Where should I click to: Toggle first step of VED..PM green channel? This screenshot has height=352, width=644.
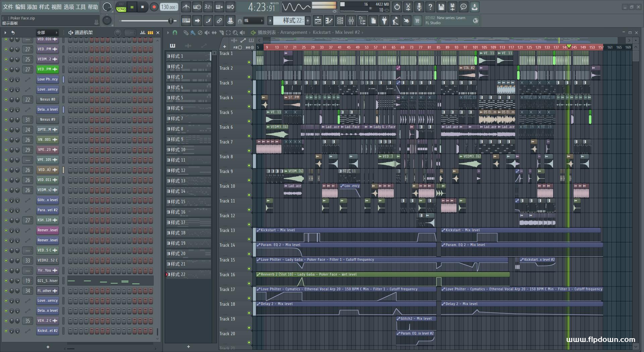point(70,69)
